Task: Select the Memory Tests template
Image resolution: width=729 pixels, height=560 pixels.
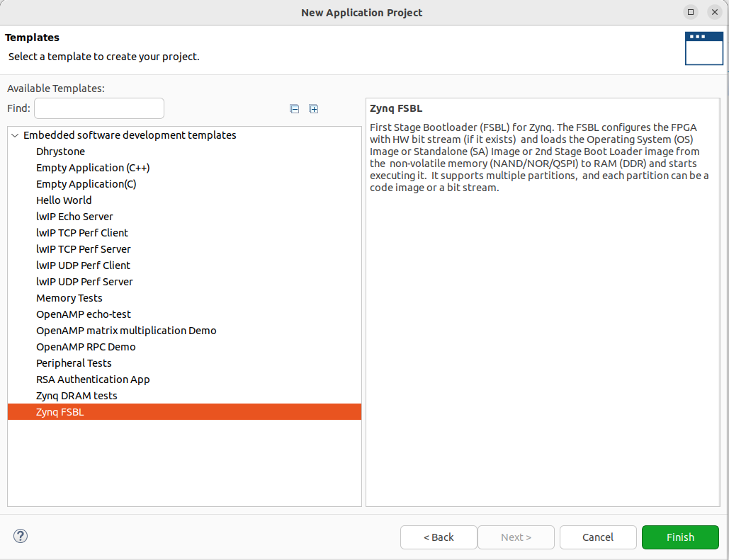Action: click(69, 298)
